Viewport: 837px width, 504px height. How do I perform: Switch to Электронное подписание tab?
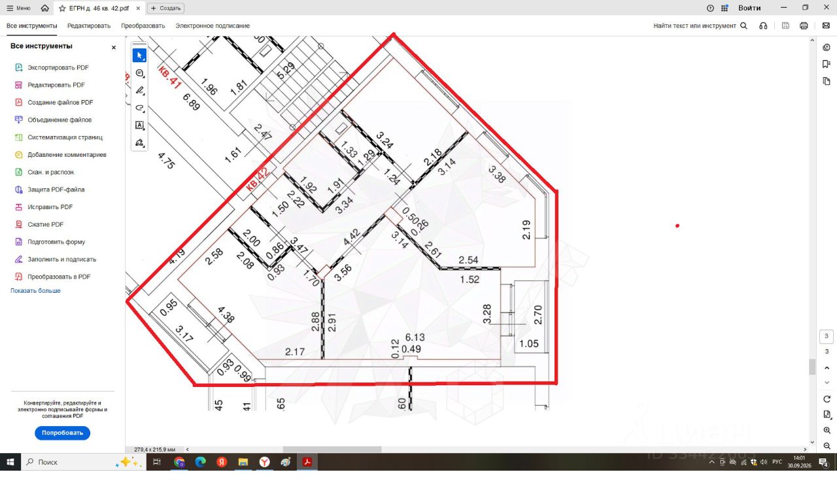(213, 25)
